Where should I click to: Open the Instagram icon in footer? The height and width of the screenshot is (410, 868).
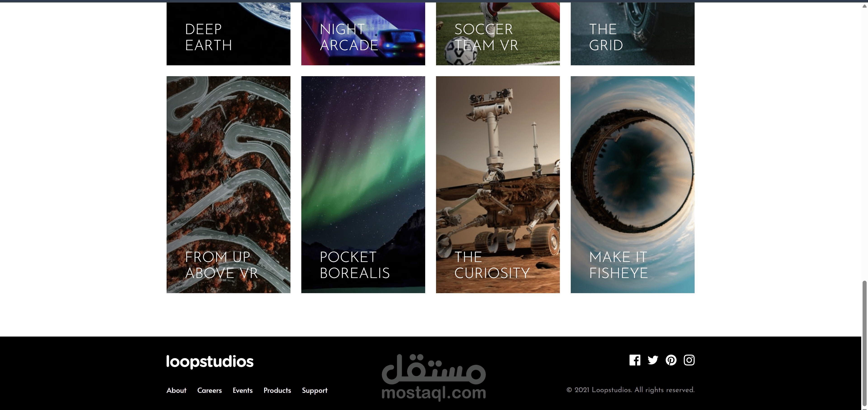tap(689, 360)
